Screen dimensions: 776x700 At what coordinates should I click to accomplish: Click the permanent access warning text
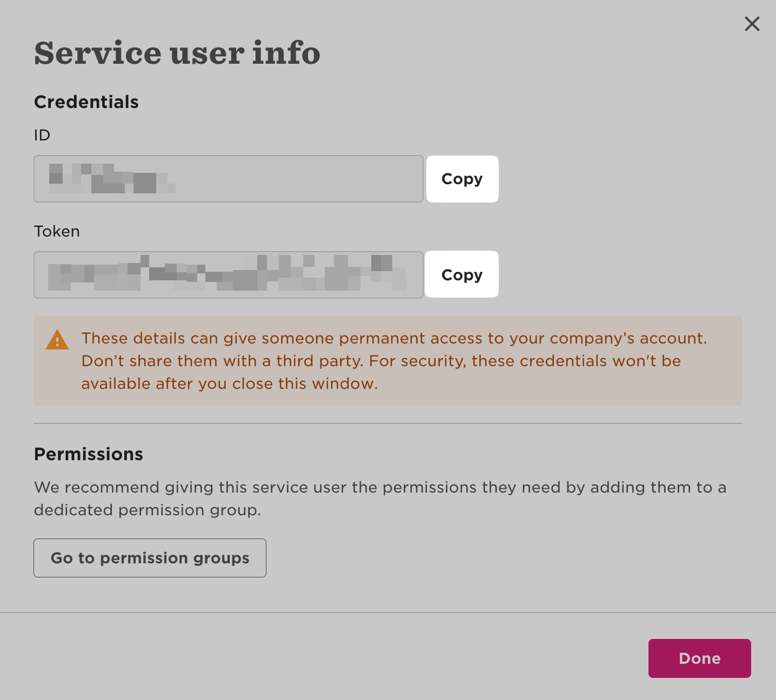coord(394,339)
